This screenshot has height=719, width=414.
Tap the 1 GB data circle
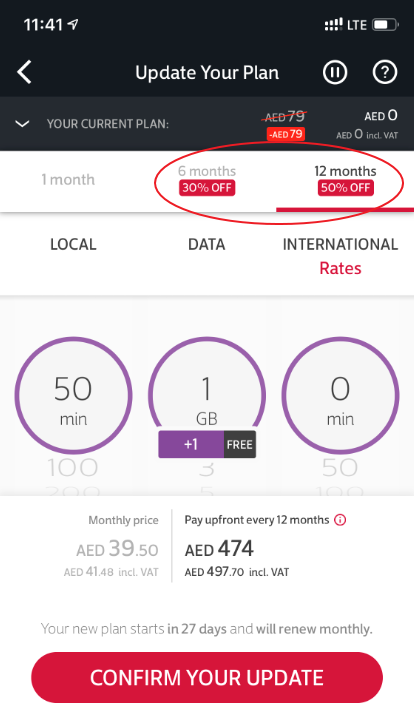[x=207, y=390]
